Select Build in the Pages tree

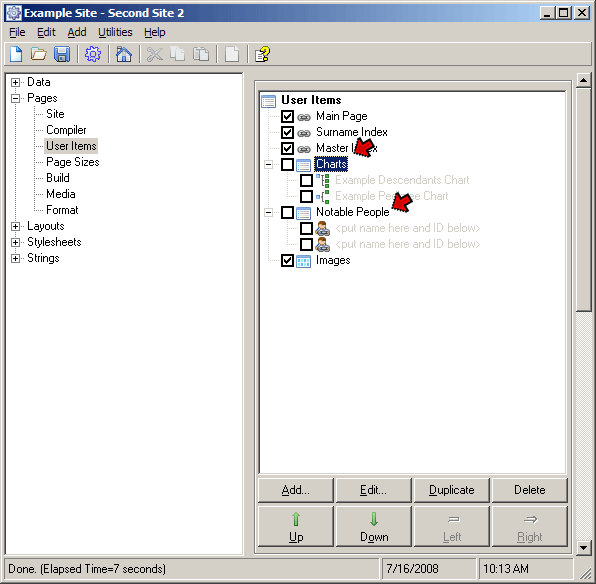(58, 178)
